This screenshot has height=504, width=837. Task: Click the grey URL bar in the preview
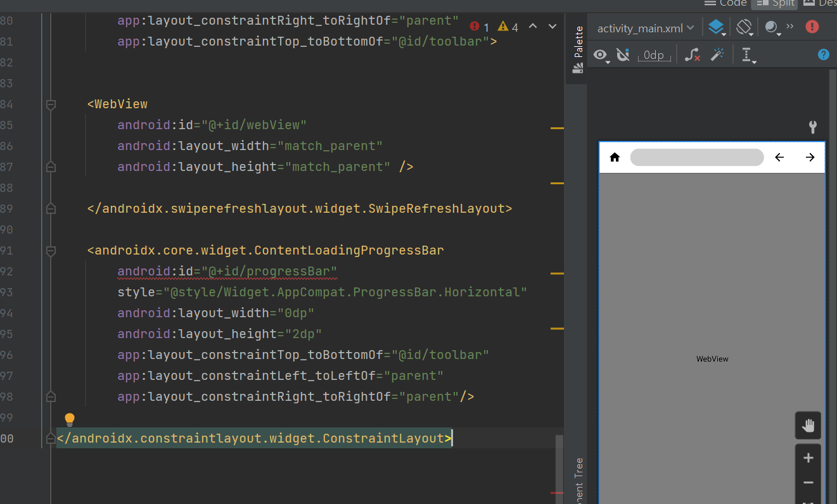point(697,157)
